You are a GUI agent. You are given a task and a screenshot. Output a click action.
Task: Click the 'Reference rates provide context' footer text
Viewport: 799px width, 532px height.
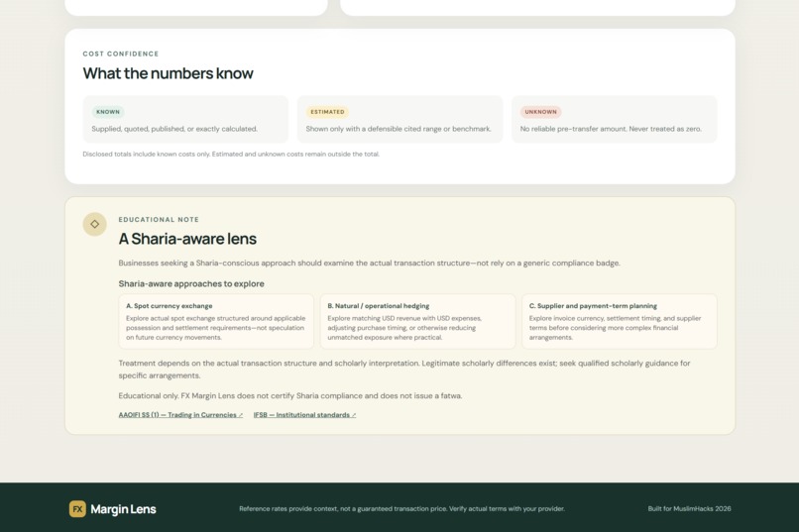pyautogui.click(x=402, y=508)
